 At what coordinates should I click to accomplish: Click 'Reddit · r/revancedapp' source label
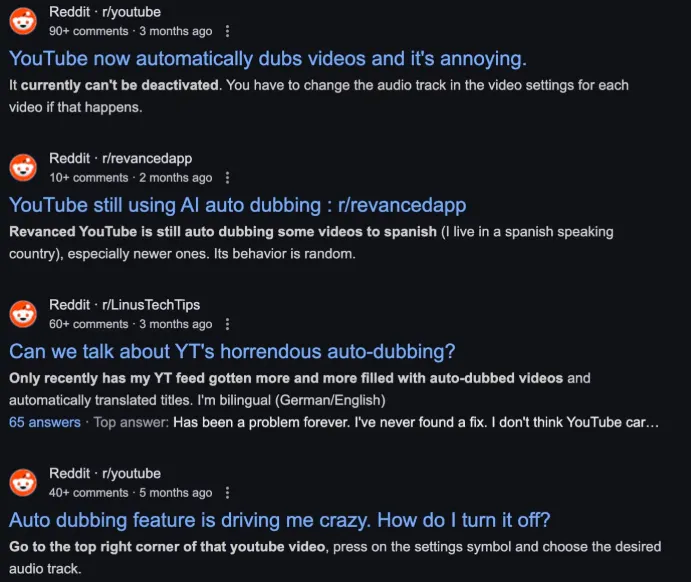tap(121, 158)
